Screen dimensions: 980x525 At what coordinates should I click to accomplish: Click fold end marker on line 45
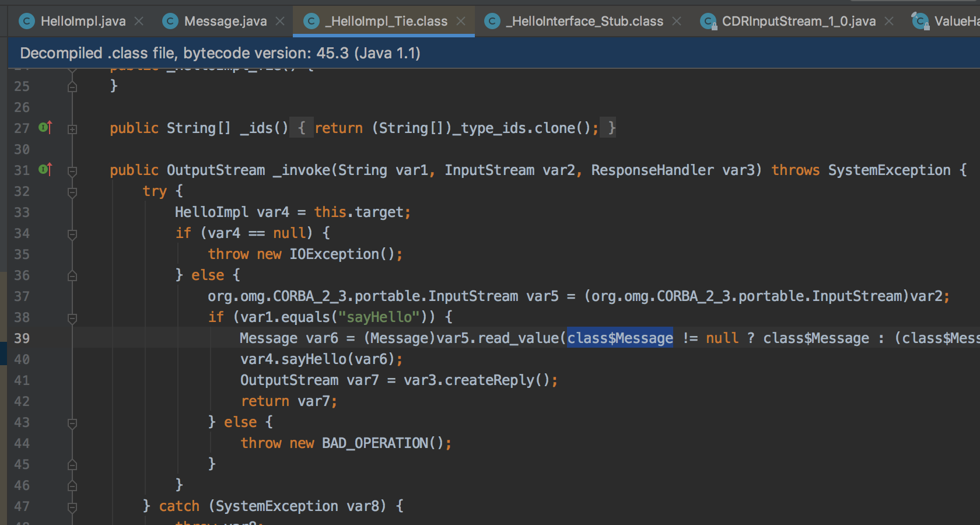click(72, 464)
